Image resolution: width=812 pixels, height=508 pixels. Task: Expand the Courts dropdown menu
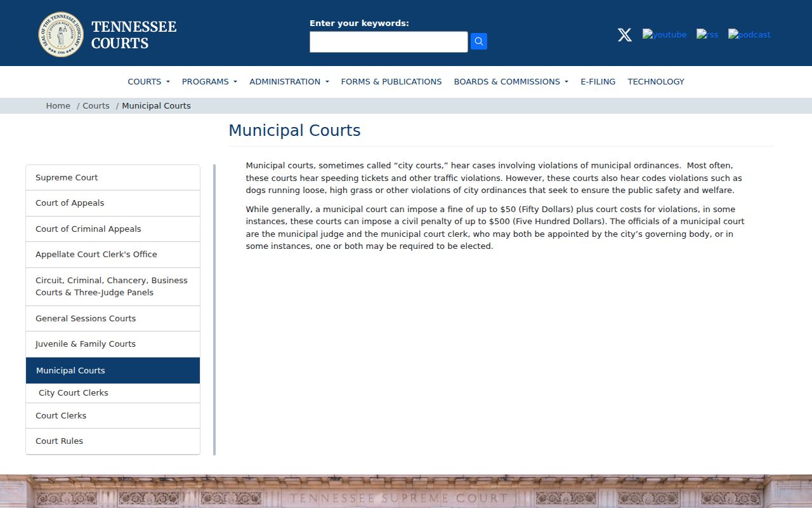(149, 81)
